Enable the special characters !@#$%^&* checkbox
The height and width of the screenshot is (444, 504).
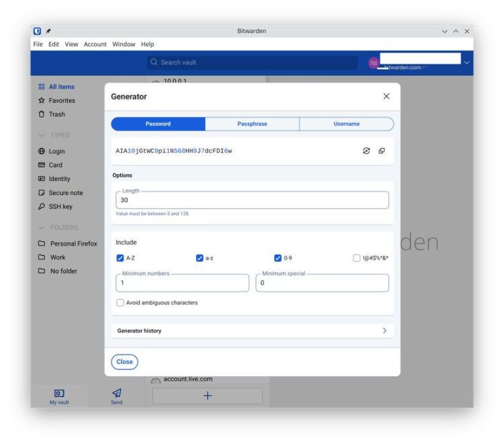pos(357,258)
